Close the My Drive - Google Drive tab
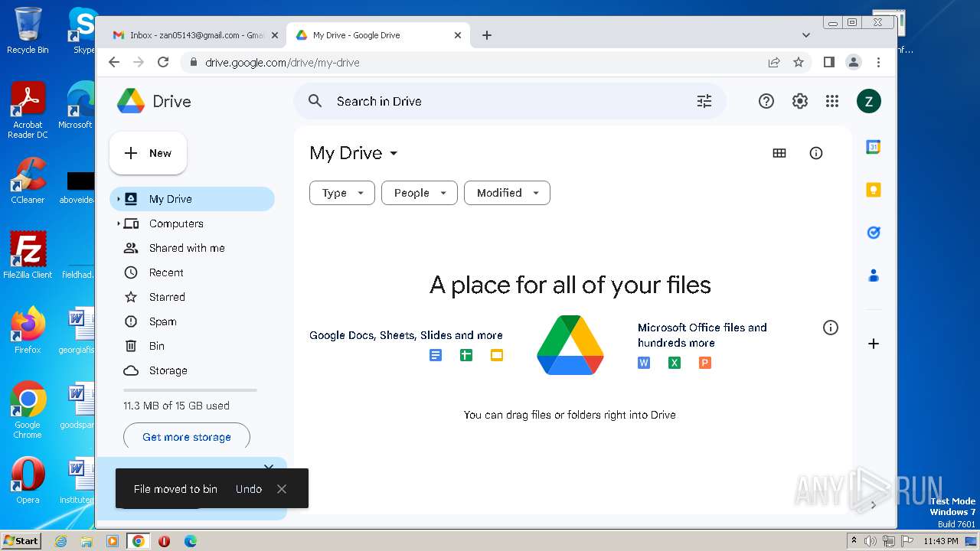980x551 pixels. pos(458,35)
